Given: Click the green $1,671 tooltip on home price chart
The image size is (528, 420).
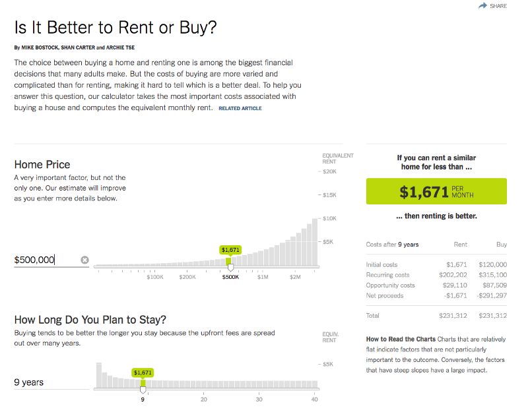Looking at the screenshot, I should (x=230, y=250).
